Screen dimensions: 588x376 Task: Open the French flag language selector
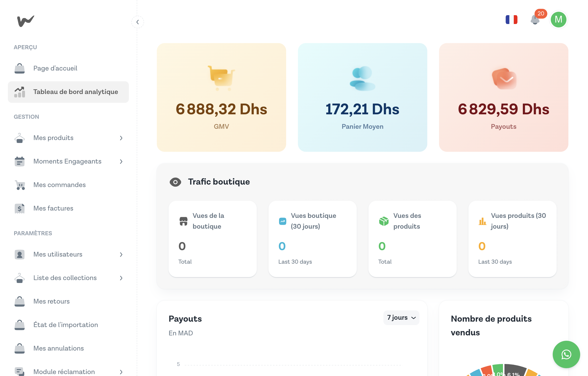(x=512, y=20)
